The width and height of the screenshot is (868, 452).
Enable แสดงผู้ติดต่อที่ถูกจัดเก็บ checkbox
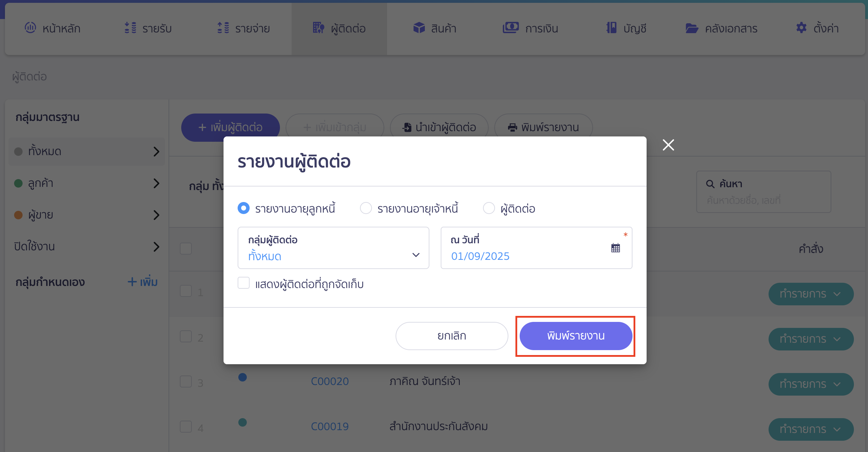[x=244, y=283]
